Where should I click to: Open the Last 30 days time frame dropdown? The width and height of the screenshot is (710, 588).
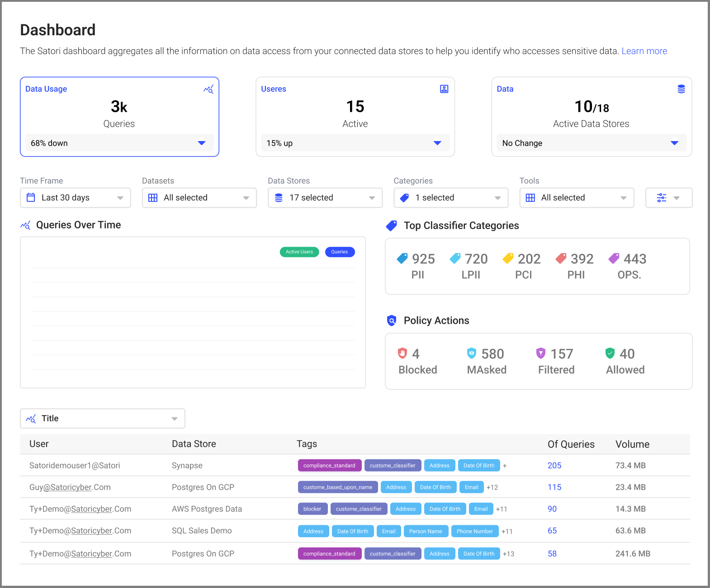coord(76,198)
